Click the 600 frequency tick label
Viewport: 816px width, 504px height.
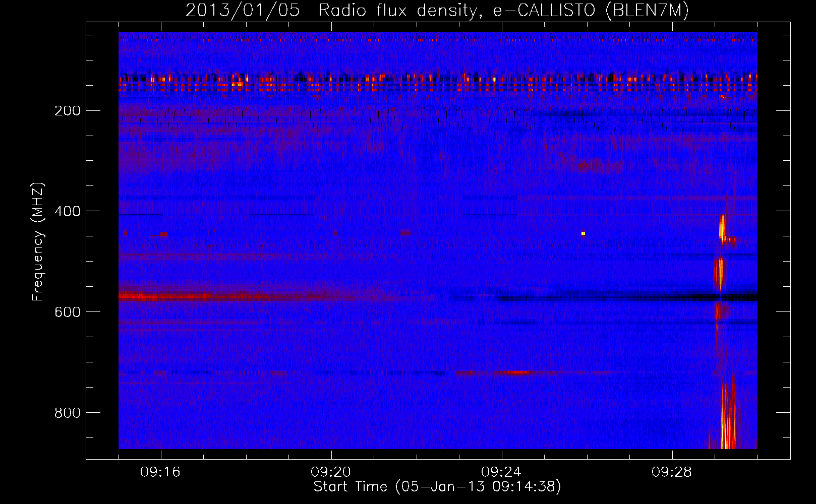pyautogui.click(x=68, y=312)
